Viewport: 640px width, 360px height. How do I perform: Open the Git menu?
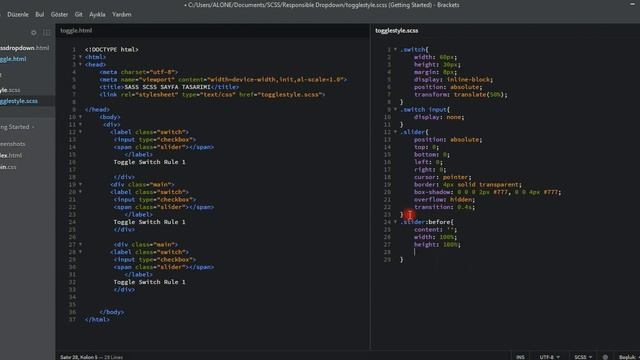pyautogui.click(x=78, y=14)
